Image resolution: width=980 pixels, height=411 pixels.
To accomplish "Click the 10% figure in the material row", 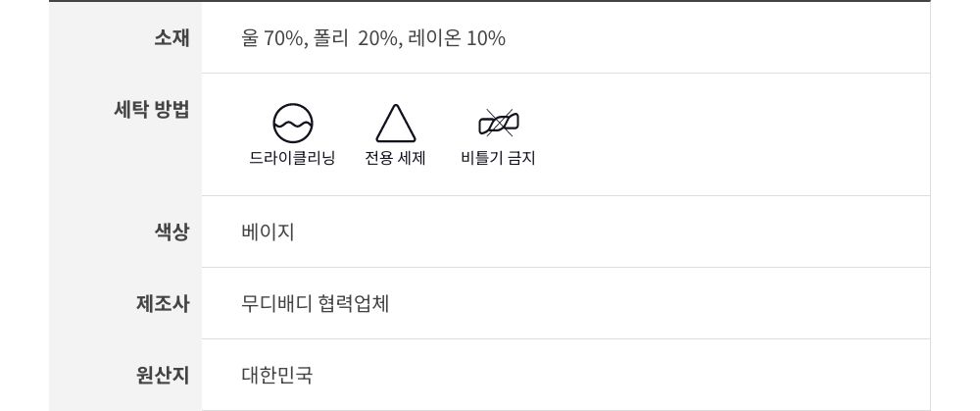I will click(486, 38).
